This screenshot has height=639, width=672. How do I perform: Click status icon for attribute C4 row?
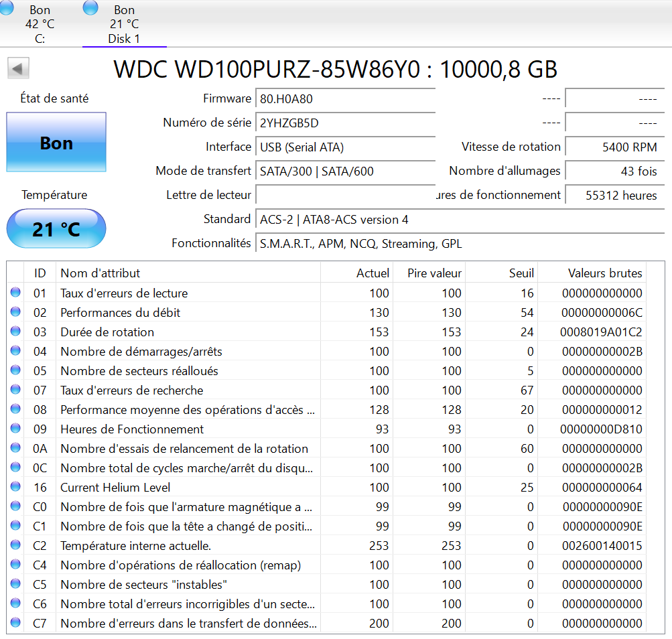coord(15,564)
